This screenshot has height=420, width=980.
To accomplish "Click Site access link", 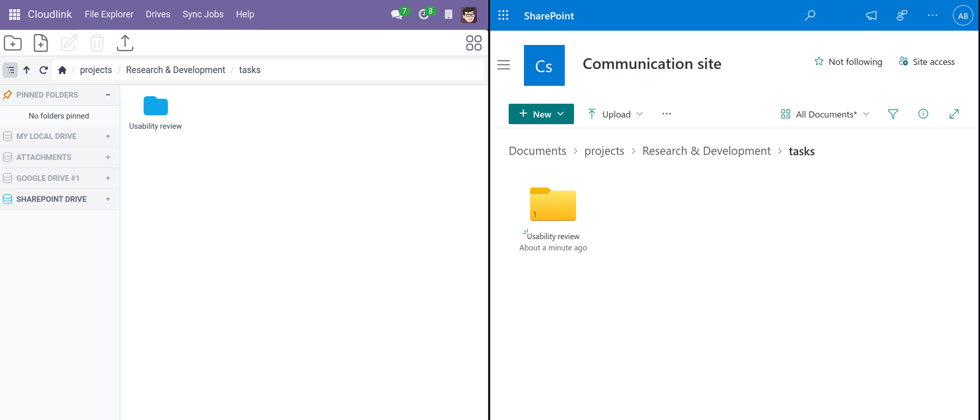I will 927,62.
